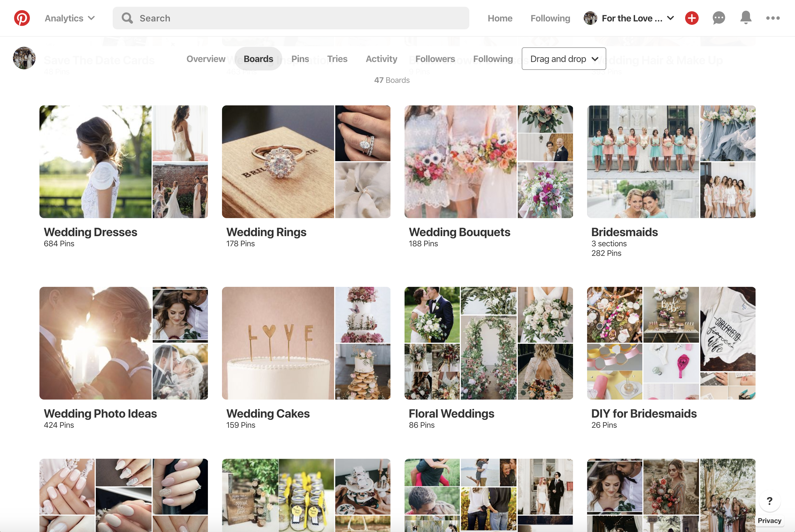This screenshot has height=532, width=795.
Task: Open the Wedding Cakes board cover image
Action: tap(306, 343)
